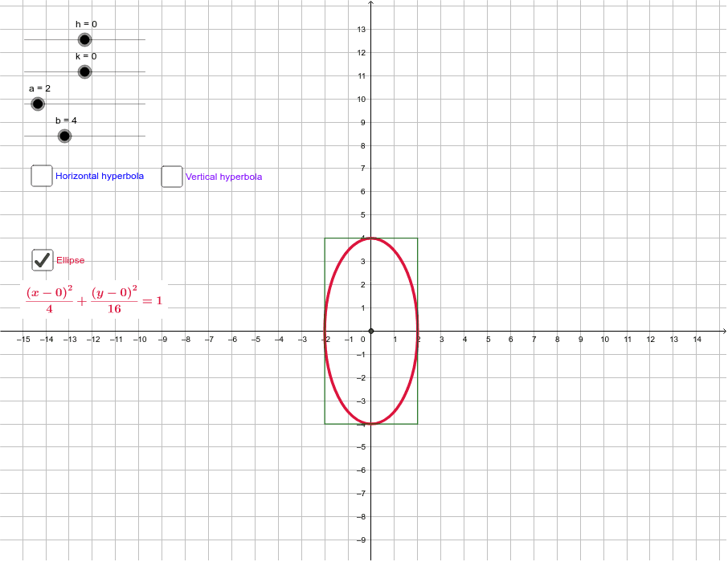Click the b = 4 slider handle
Screen dimensions: 728x562
(64, 136)
